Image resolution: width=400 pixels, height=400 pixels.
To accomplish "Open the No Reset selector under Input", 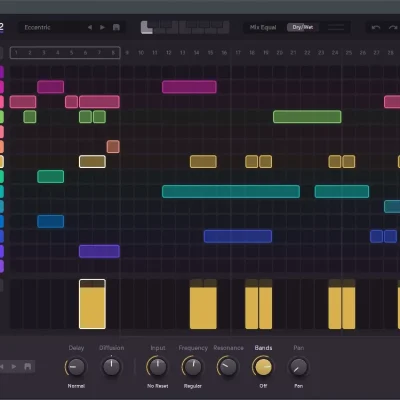I will click(x=158, y=386).
